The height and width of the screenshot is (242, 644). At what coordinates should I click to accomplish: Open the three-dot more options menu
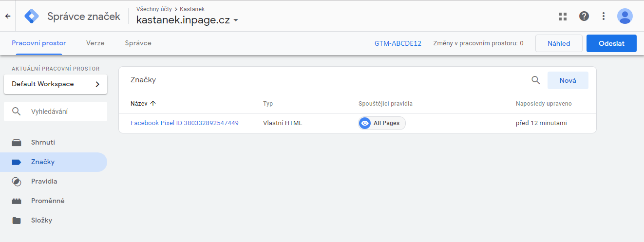[604, 16]
